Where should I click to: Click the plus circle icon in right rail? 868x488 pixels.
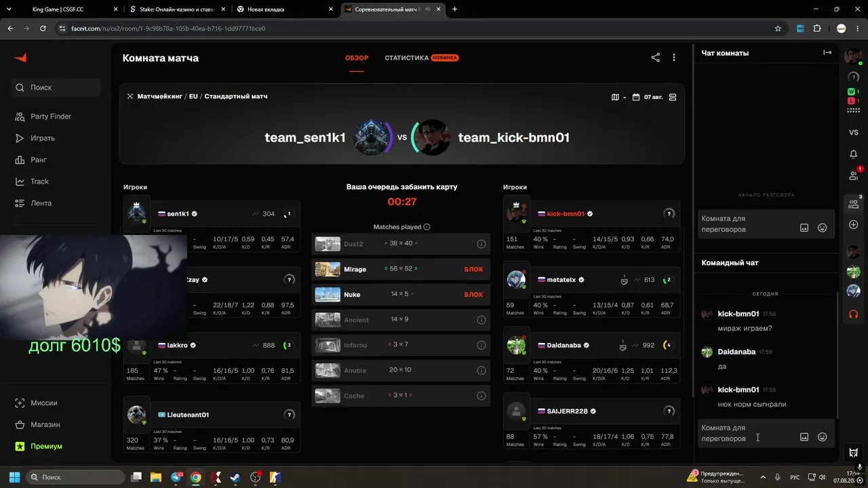(854, 224)
